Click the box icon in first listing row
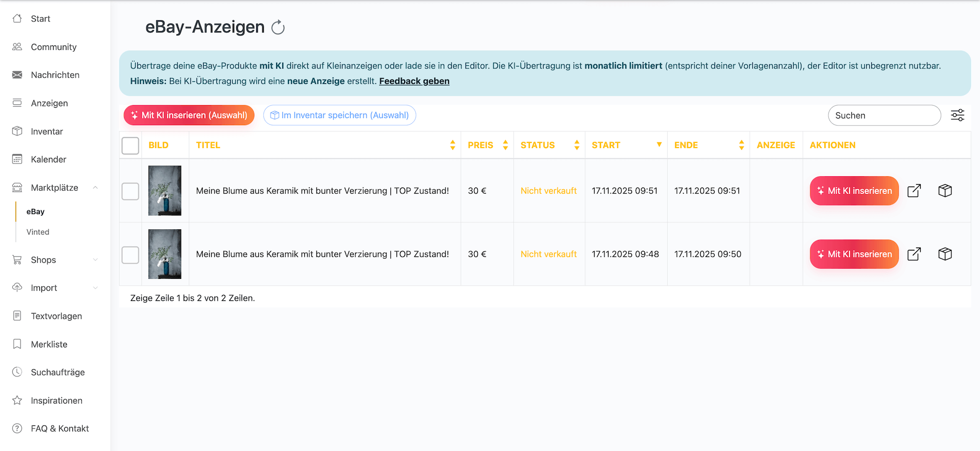Image resolution: width=980 pixels, height=451 pixels. click(x=945, y=191)
